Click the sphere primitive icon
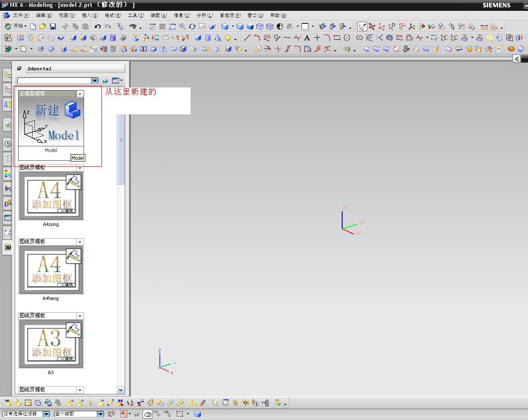528x420 pixels. coord(228,38)
